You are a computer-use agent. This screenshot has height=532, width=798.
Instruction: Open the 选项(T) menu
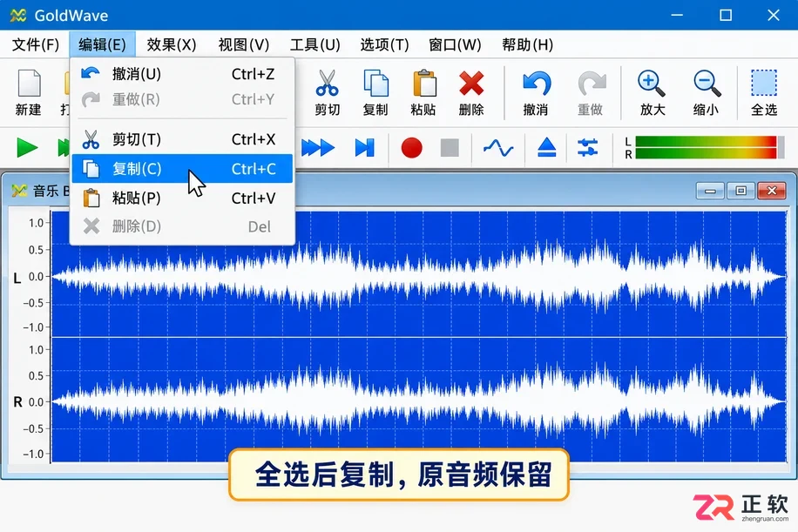pos(384,44)
